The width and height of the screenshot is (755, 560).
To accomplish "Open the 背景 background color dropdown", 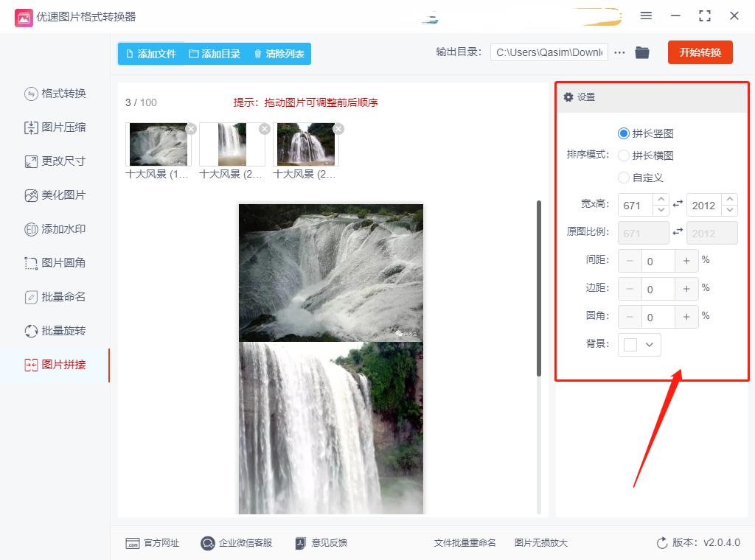I will coord(639,344).
